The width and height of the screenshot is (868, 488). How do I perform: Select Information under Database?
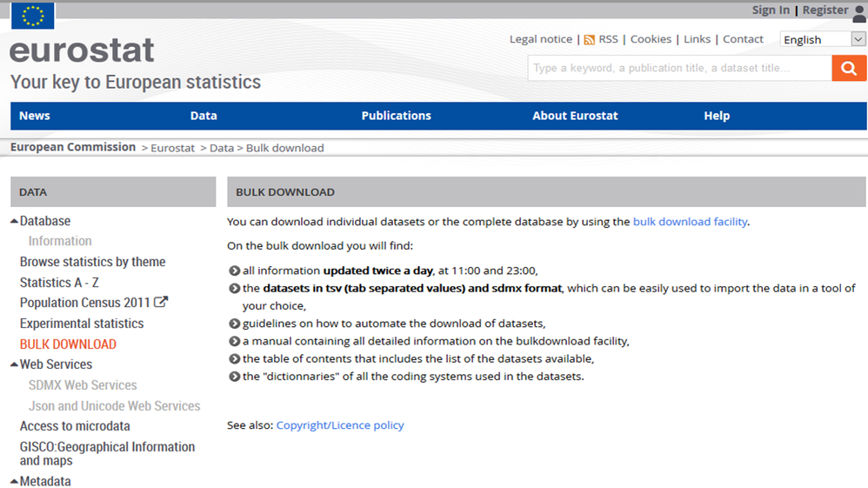60,241
